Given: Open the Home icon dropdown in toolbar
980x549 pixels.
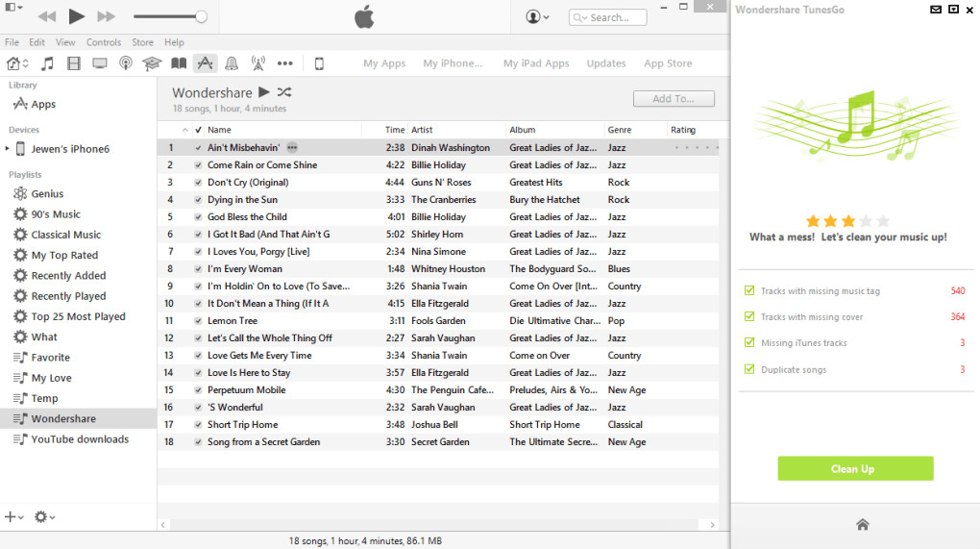Looking at the screenshot, I should pos(17,63).
